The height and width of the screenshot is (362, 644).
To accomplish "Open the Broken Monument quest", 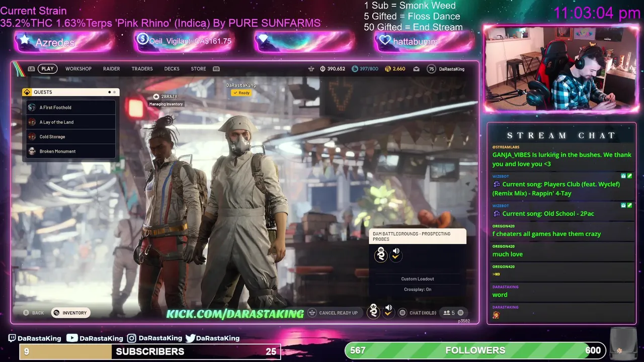I will coord(71,151).
